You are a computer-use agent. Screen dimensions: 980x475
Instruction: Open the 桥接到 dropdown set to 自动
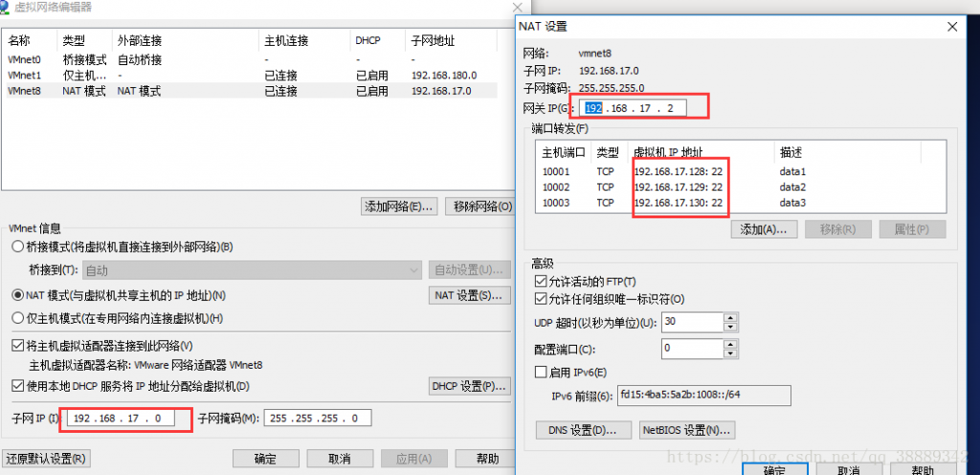252,271
